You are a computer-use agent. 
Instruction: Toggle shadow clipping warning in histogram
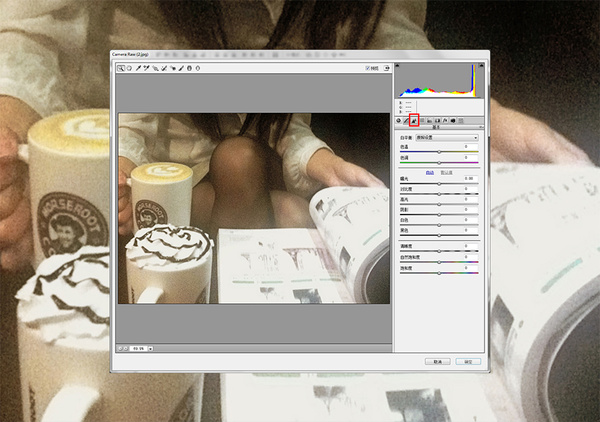[397, 65]
